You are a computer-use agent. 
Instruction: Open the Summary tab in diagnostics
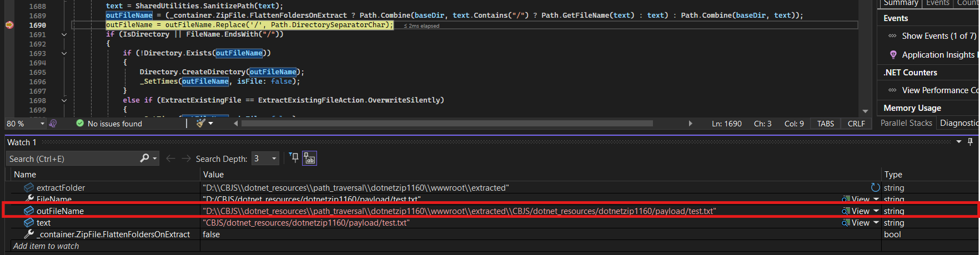901,3
